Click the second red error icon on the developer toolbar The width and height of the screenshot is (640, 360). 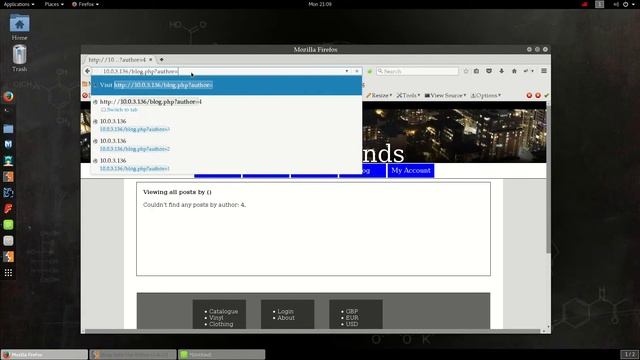(538, 96)
